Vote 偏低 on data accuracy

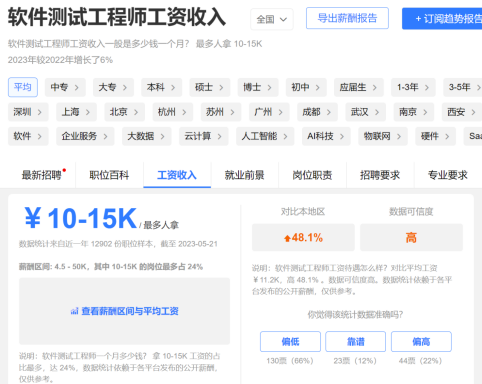point(290,341)
